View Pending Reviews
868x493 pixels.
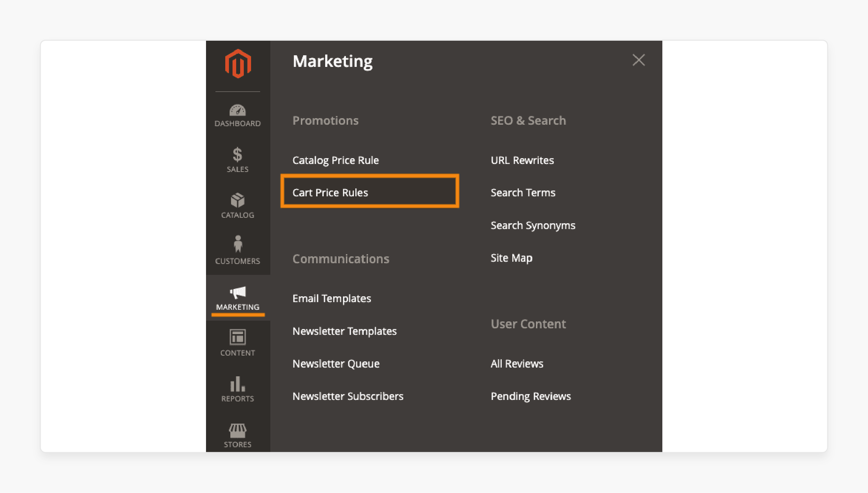530,396
